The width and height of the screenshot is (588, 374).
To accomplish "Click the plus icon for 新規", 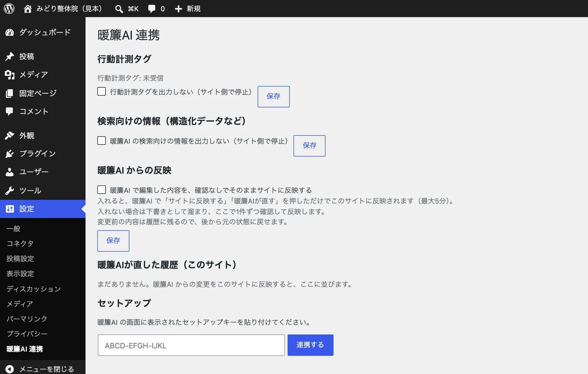I will point(178,9).
